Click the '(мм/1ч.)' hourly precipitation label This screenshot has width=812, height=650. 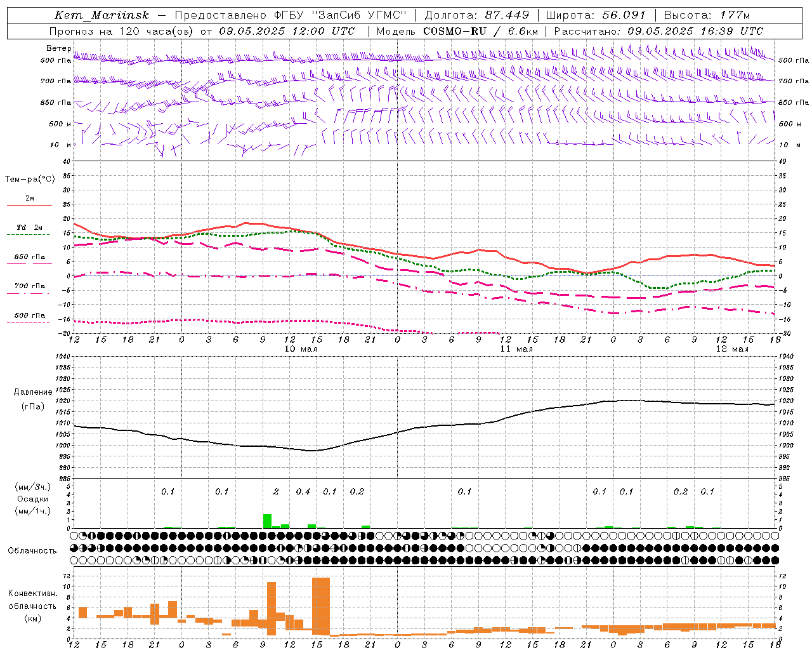click(x=33, y=511)
